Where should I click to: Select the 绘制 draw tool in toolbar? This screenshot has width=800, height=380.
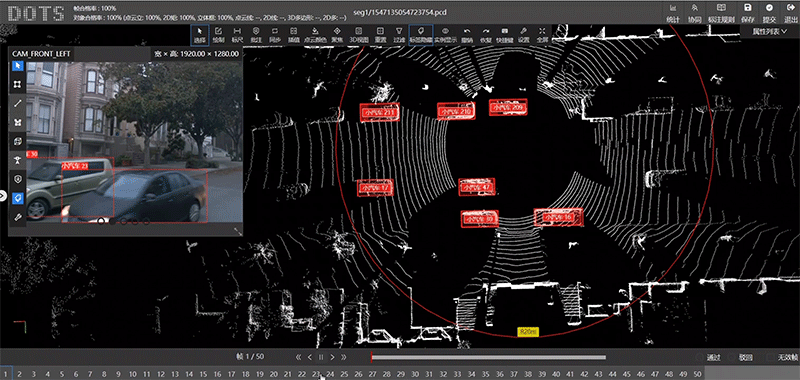tap(218, 34)
